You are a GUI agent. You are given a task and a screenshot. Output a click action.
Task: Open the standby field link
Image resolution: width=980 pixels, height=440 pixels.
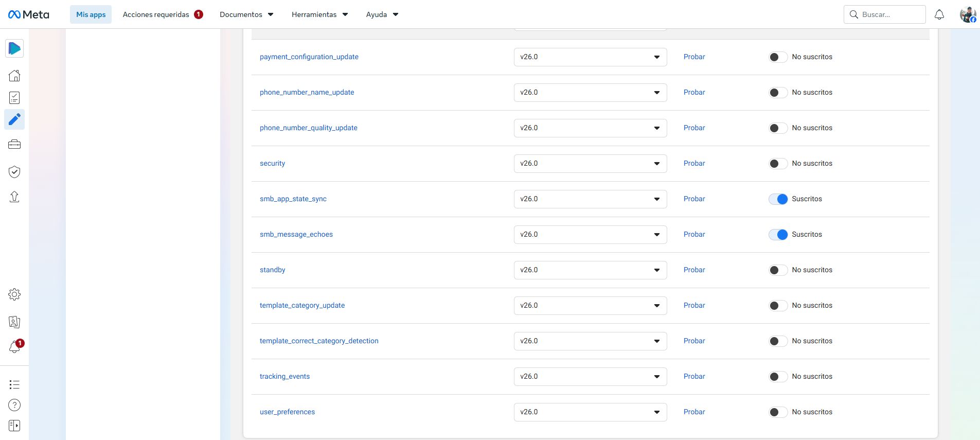[x=272, y=270]
